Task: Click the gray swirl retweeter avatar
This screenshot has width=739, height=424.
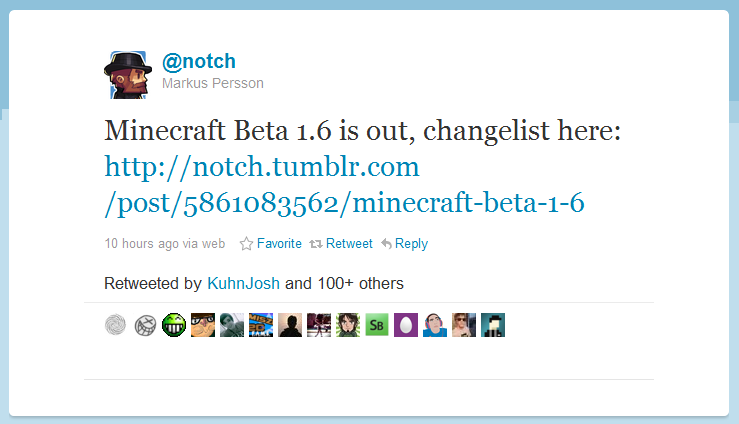Action: click(x=116, y=325)
